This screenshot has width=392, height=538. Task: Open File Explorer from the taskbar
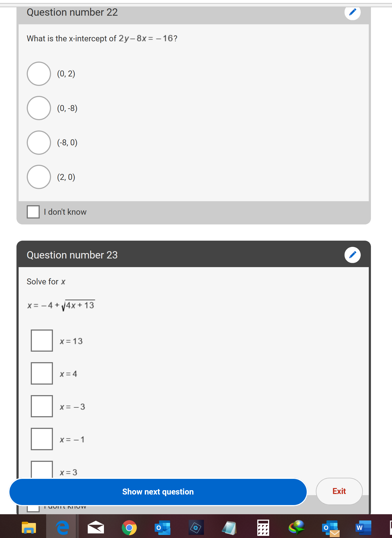tap(29, 527)
